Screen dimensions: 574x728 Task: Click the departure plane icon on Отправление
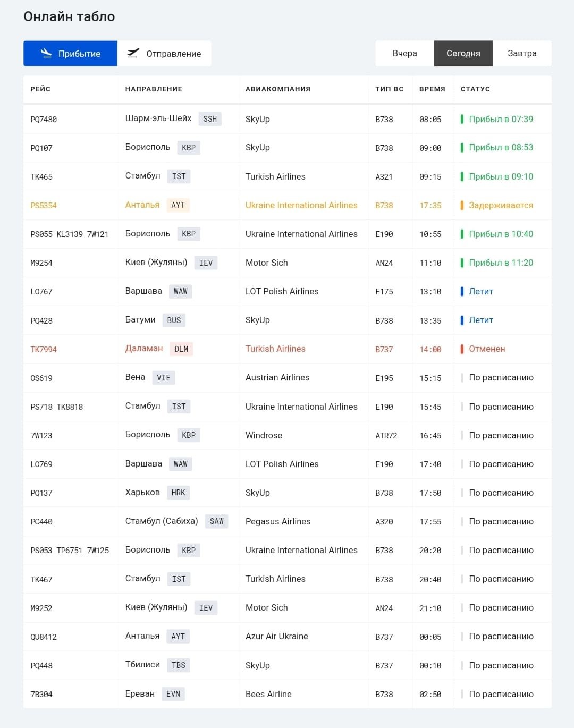133,53
